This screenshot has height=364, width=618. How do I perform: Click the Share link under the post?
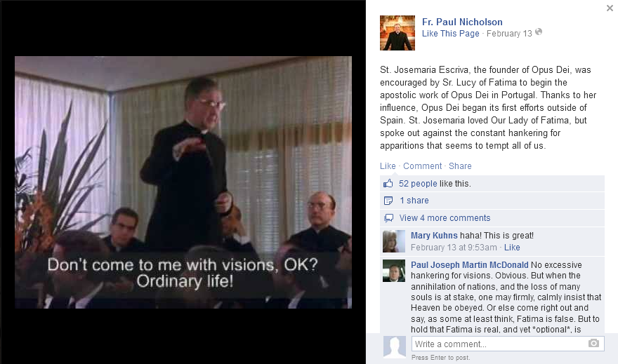point(460,166)
